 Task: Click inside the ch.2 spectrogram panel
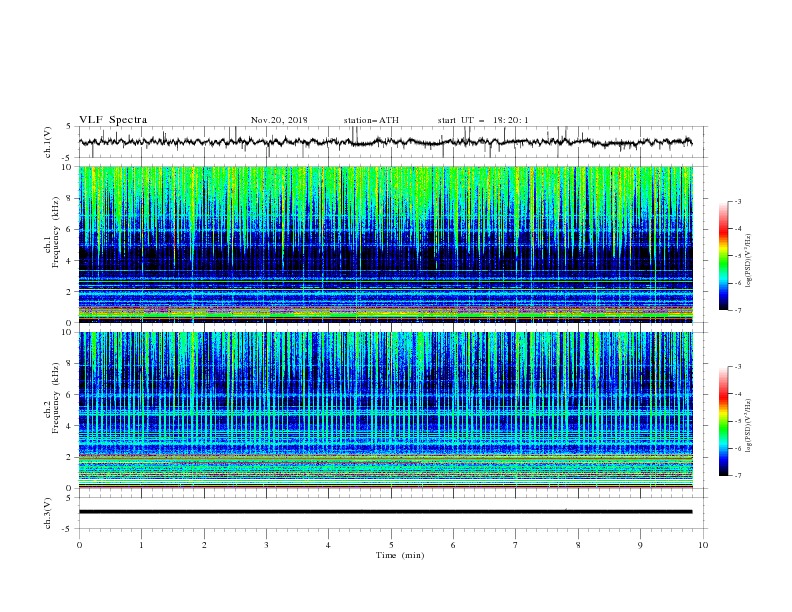pyautogui.click(x=385, y=410)
